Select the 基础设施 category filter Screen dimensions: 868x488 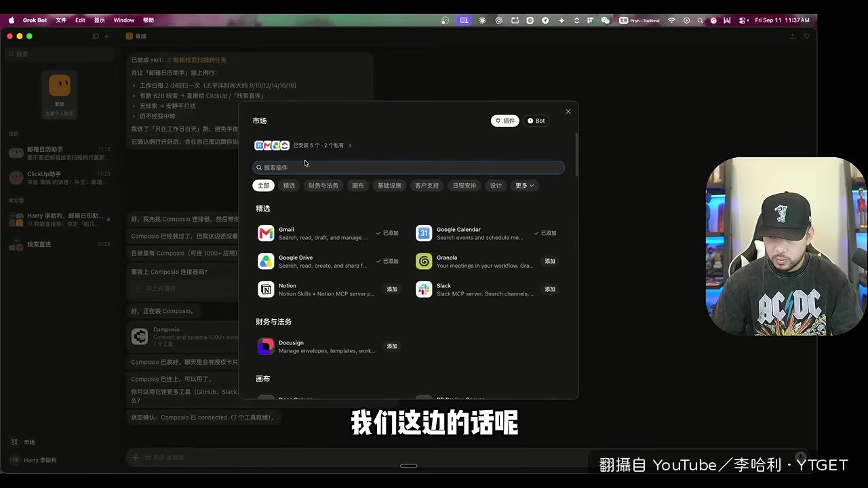389,185
